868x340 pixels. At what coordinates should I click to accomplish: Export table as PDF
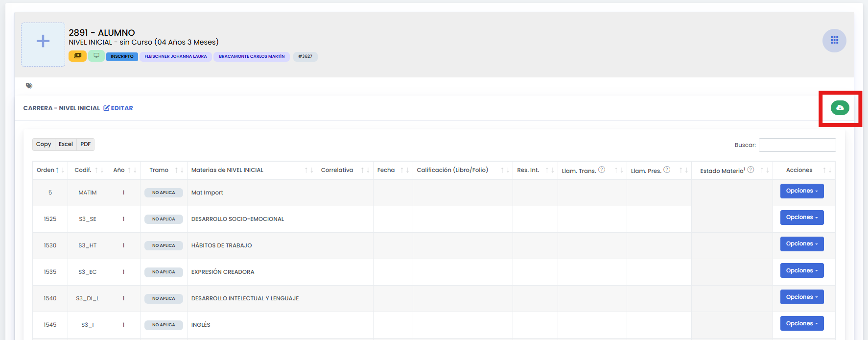[86, 144]
